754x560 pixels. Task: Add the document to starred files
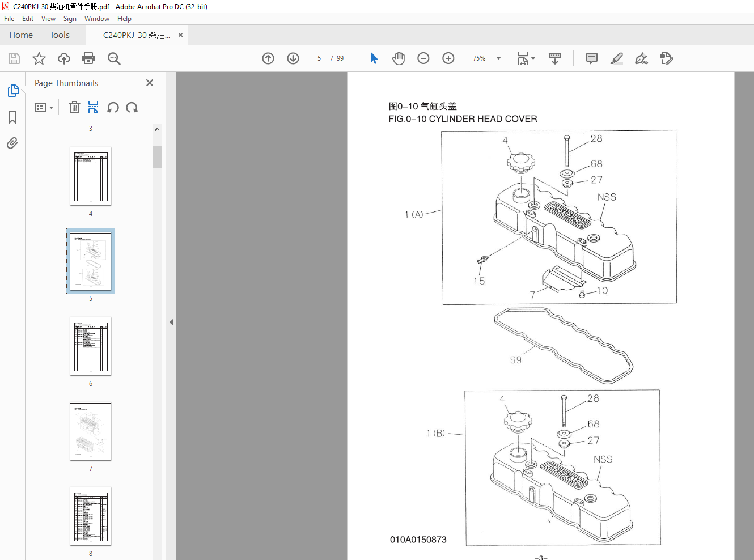39,58
